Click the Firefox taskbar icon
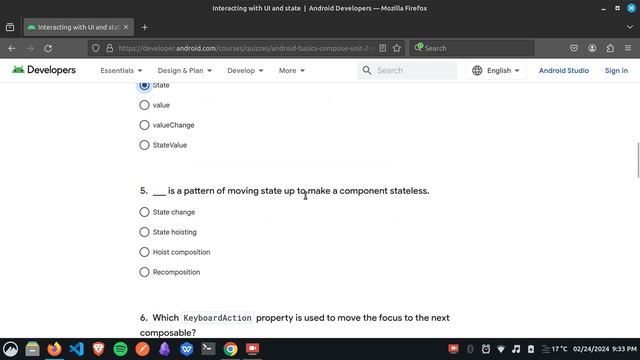640x360 pixels. click(54, 349)
